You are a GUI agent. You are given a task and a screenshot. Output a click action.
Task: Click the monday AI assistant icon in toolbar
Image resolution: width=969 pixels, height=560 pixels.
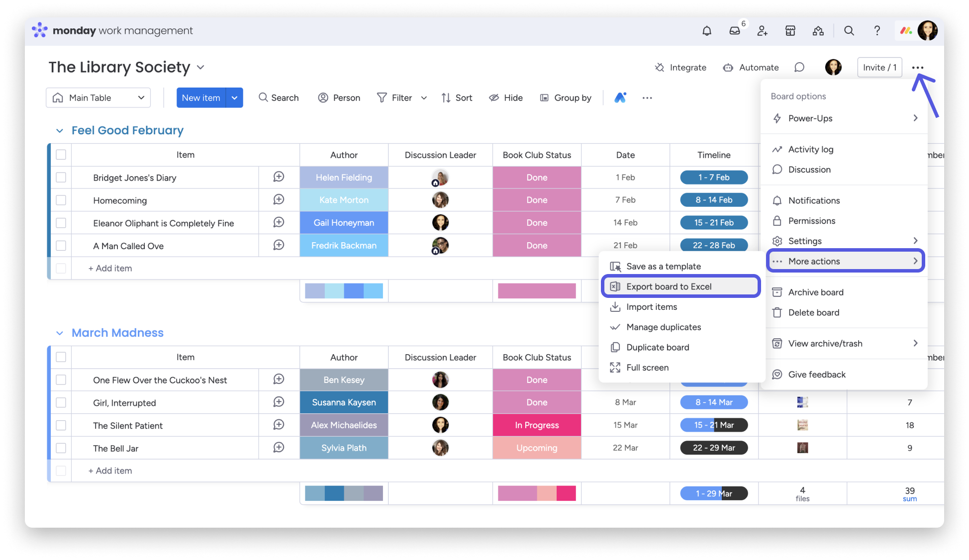tap(620, 98)
